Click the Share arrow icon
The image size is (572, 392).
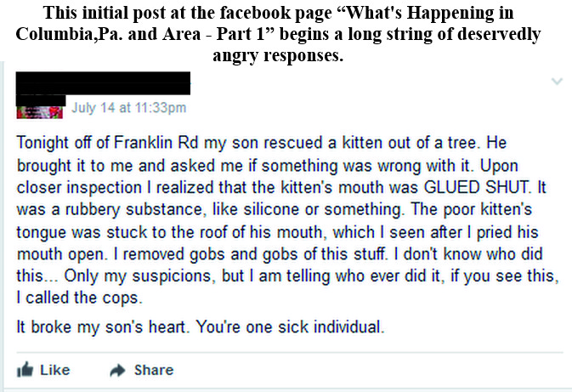118,370
